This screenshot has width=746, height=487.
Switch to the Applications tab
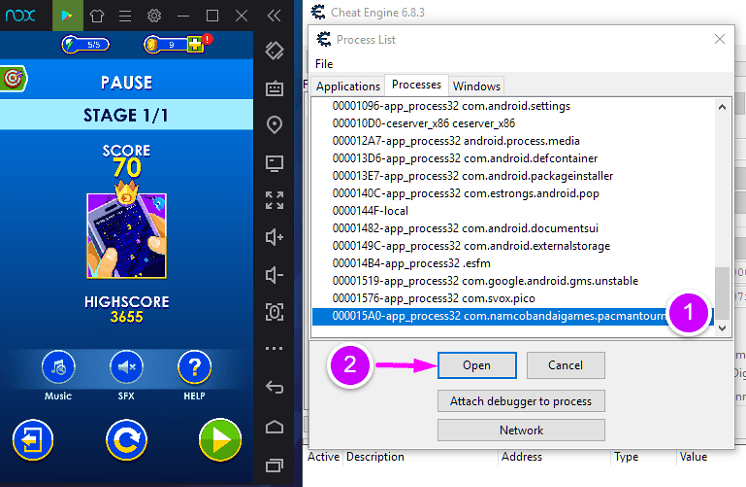pos(348,86)
